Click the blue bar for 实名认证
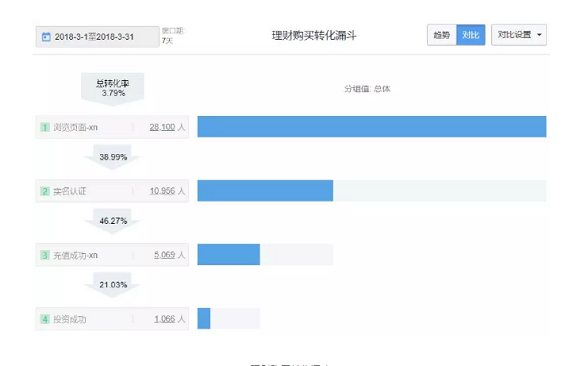The width and height of the screenshot is (565, 366). 265,191
